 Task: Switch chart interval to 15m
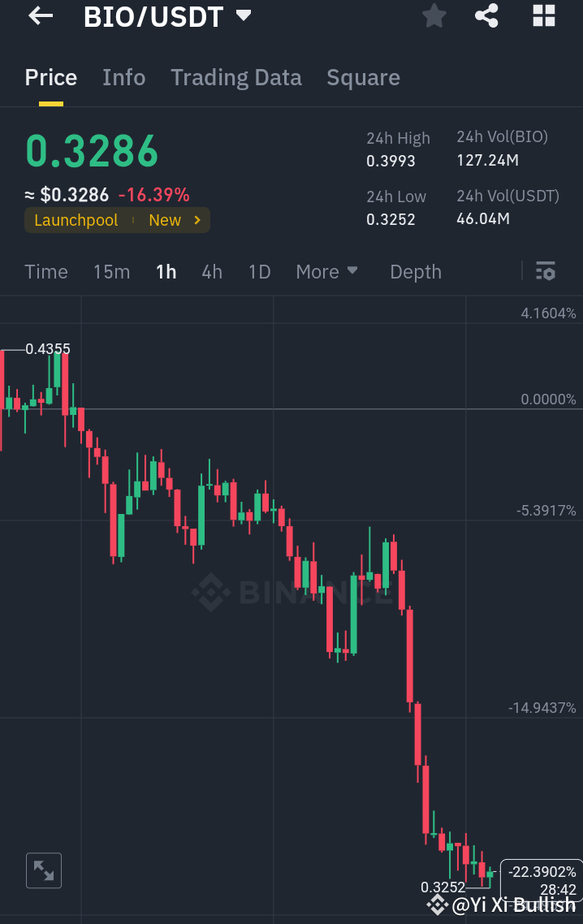(111, 271)
